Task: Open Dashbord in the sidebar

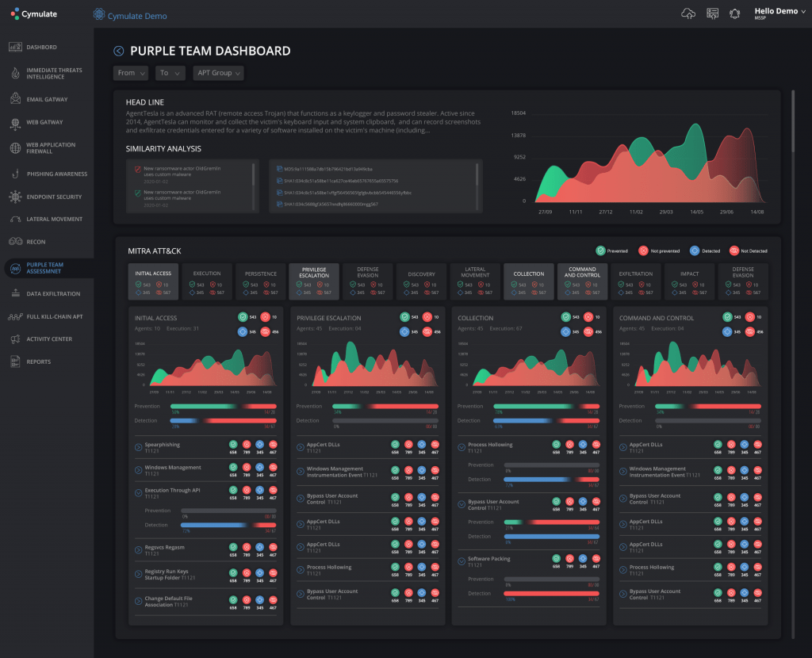Action: tap(41, 47)
